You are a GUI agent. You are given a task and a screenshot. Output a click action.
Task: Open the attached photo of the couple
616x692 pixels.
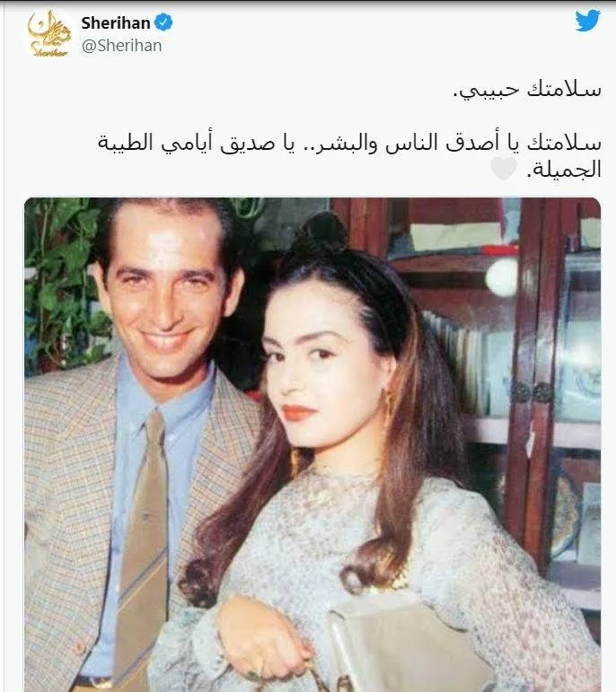[x=312, y=444]
